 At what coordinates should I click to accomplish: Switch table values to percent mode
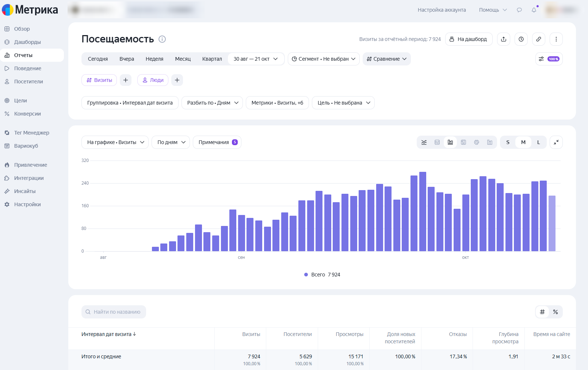click(555, 312)
